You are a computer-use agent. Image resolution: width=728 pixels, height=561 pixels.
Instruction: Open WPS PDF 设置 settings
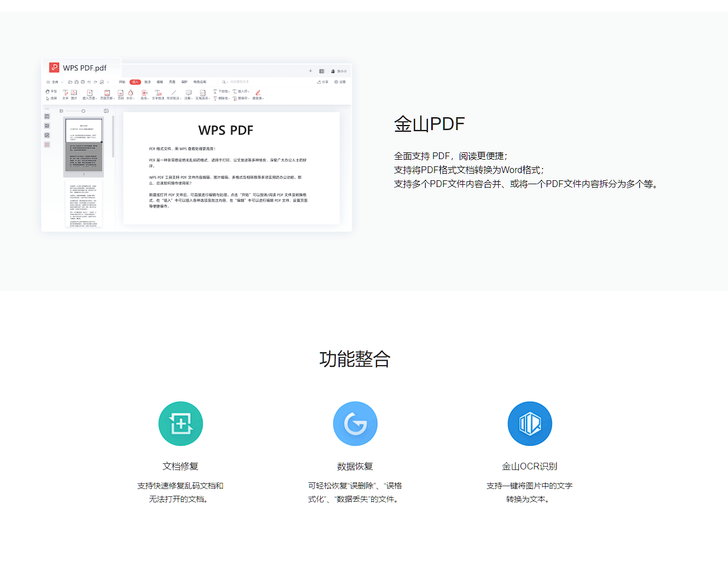pyautogui.click(x=342, y=81)
